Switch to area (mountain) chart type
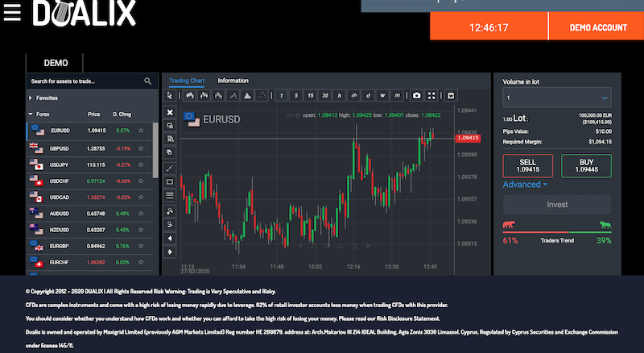The width and height of the screenshot is (644, 353). (x=247, y=95)
